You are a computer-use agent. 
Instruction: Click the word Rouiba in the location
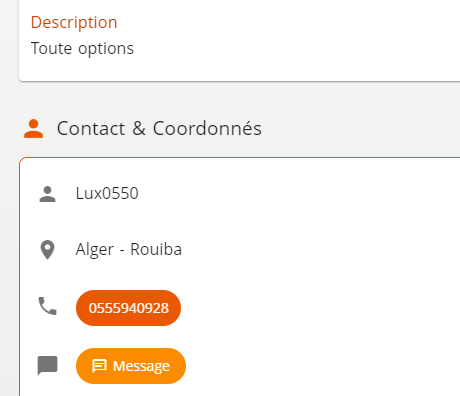coord(156,249)
